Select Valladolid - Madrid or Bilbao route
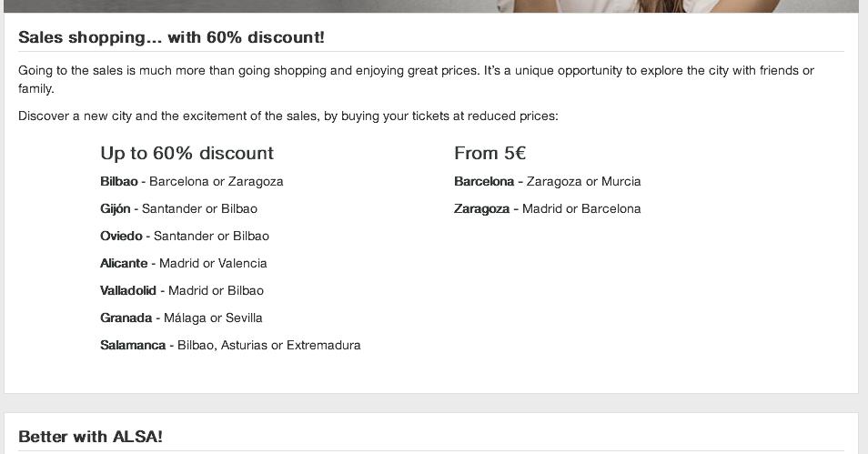Image resolution: width=868 pixels, height=454 pixels. pyautogui.click(x=182, y=290)
